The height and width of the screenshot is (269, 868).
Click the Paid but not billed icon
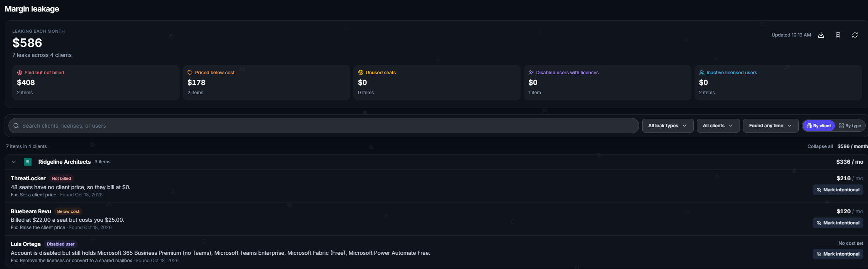point(20,73)
